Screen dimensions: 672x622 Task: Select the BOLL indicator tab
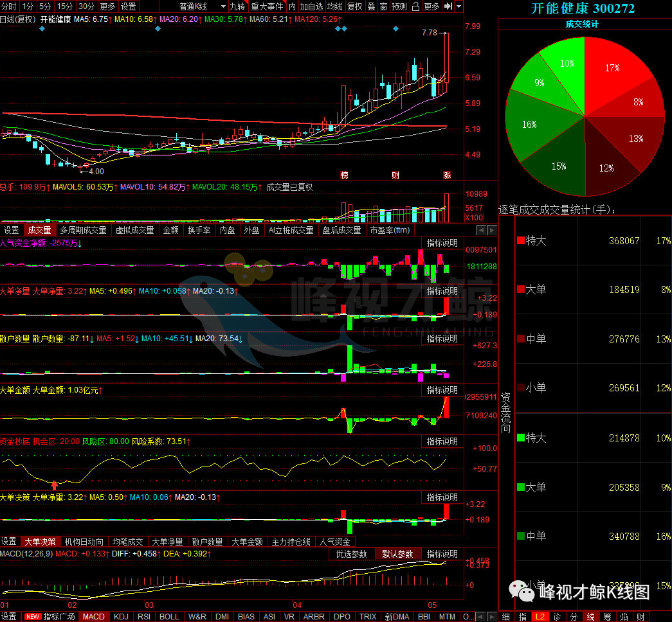coord(169,616)
